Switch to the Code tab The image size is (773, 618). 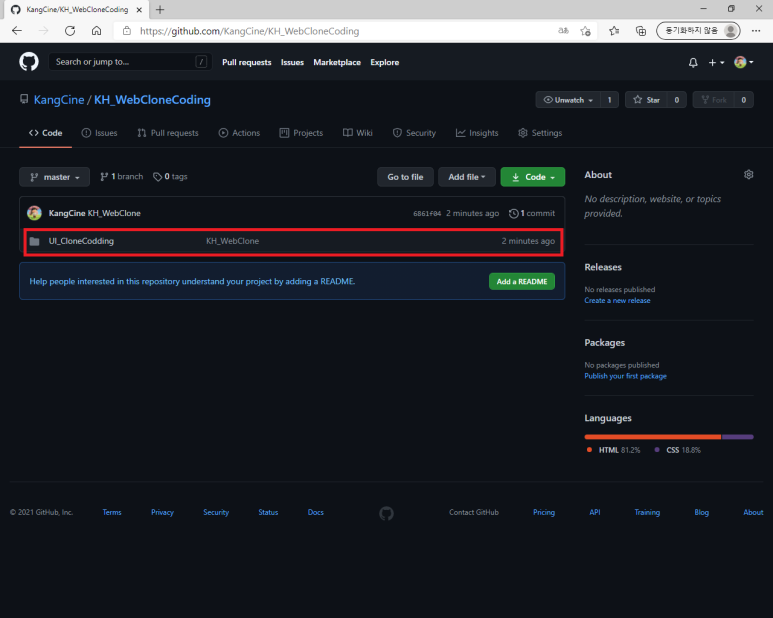(45, 133)
